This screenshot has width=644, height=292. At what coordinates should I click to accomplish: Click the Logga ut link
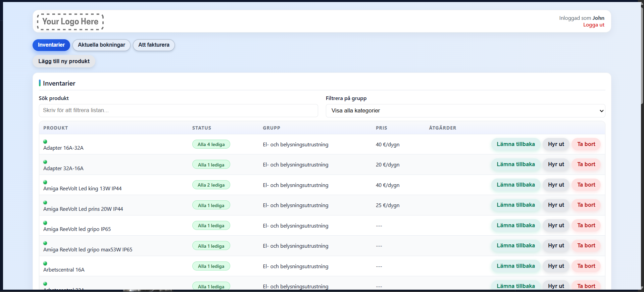click(593, 25)
